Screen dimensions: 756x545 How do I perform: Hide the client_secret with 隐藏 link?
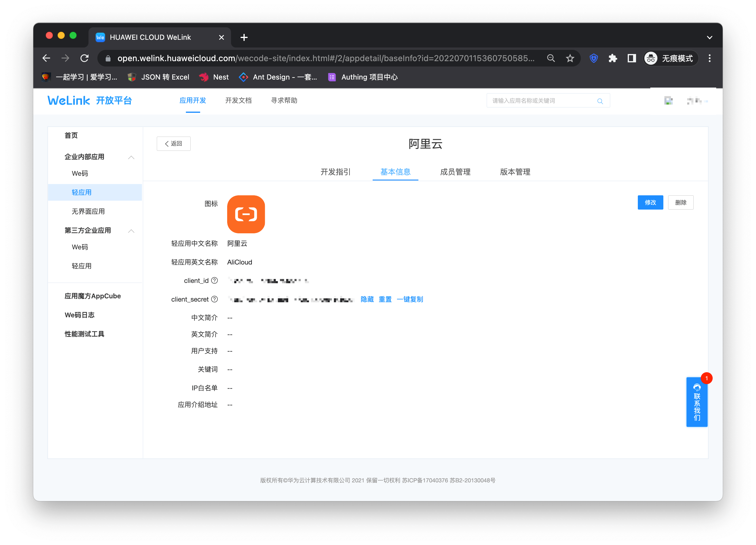tap(367, 299)
